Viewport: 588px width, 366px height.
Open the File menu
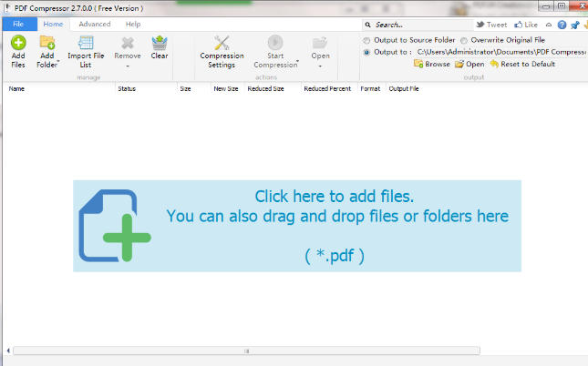click(x=18, y=24)
